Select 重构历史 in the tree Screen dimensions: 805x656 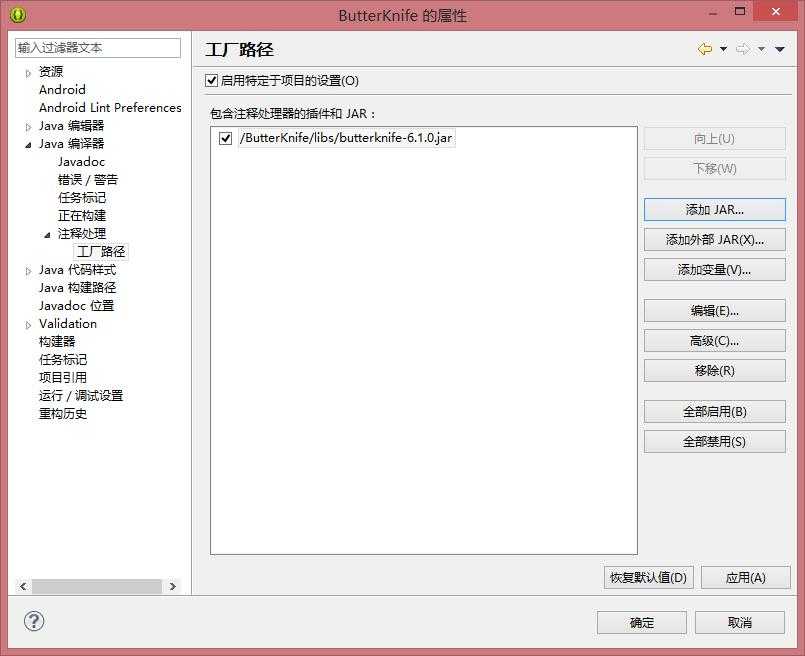point(63,414)
